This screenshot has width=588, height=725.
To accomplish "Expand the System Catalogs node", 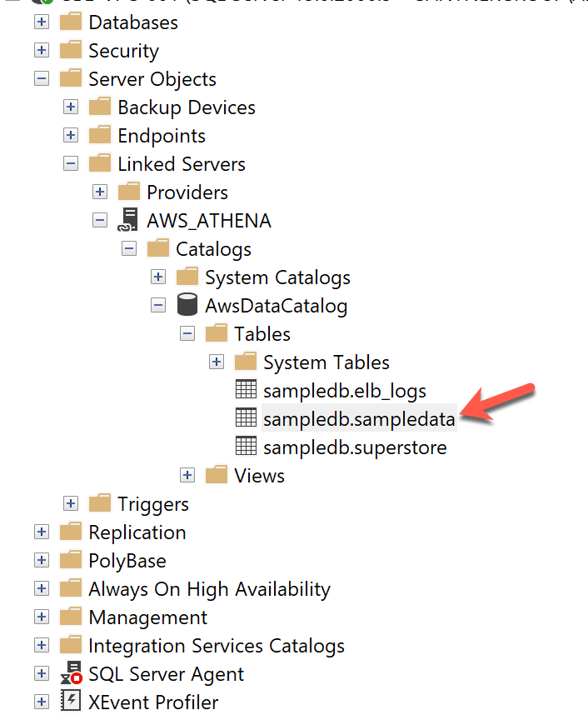I will [158, 277].
